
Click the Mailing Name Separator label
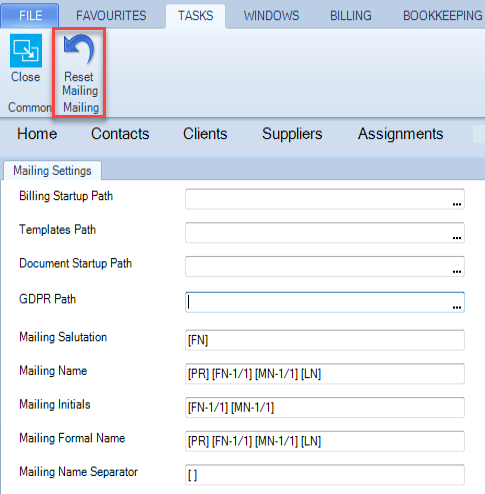pyautogui.click(x=79, y=472)
